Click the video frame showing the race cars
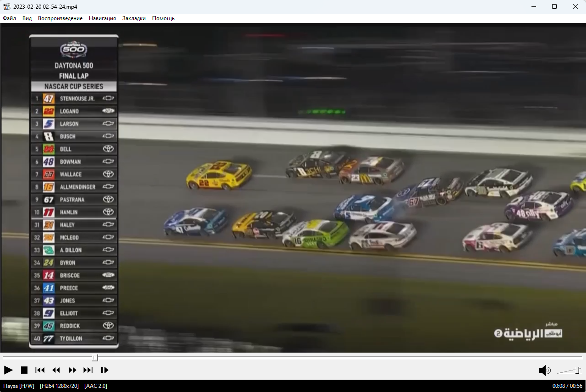The height and width of the screenshot is (392, 586). [293, 188]
